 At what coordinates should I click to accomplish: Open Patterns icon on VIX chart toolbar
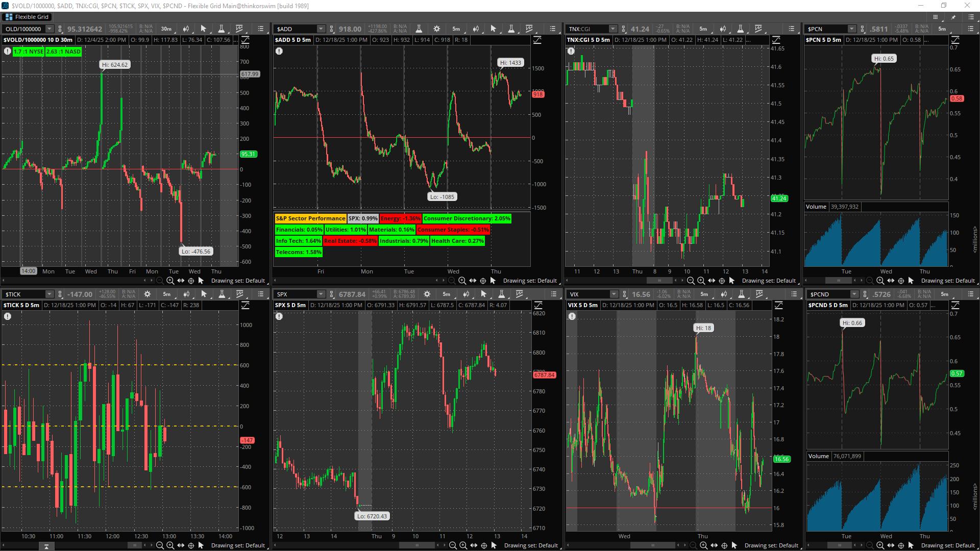759,294
